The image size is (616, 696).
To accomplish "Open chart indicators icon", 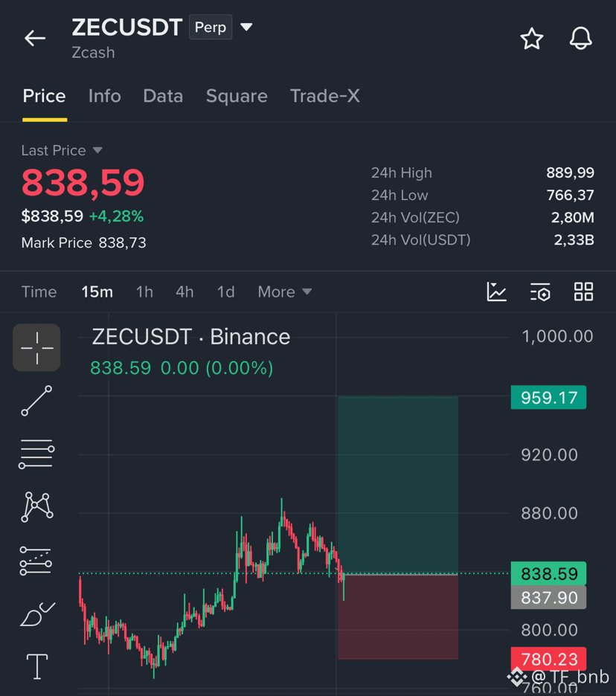I will [496, 291].
